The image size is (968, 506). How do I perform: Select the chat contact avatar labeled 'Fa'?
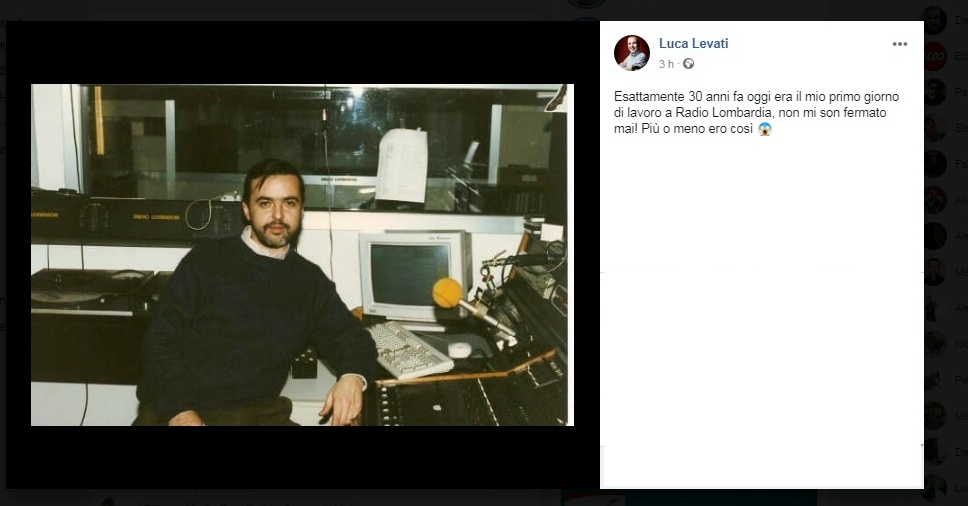click(x=934, y=164)
